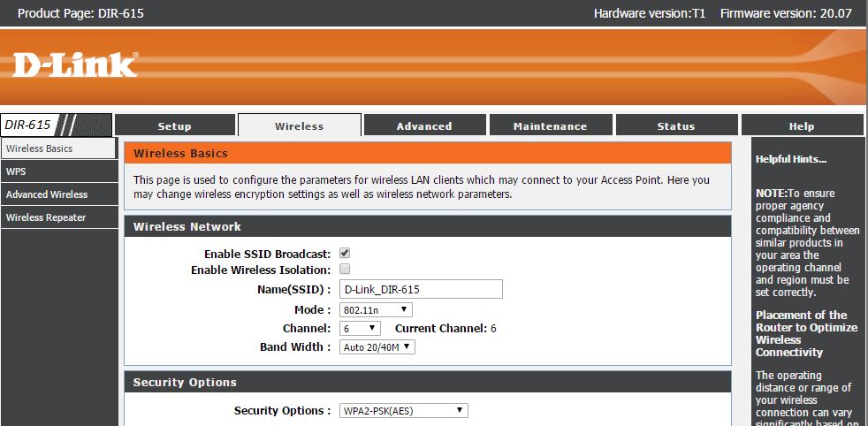
Task: Click Firmware version: 20.07 text
Action: click(786, 13)
